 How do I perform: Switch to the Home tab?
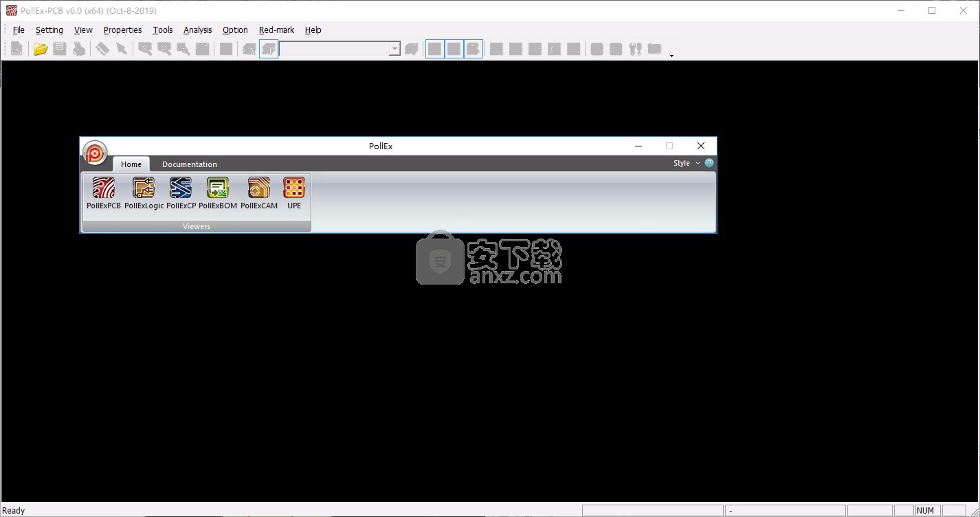click(x=131, y=164)
